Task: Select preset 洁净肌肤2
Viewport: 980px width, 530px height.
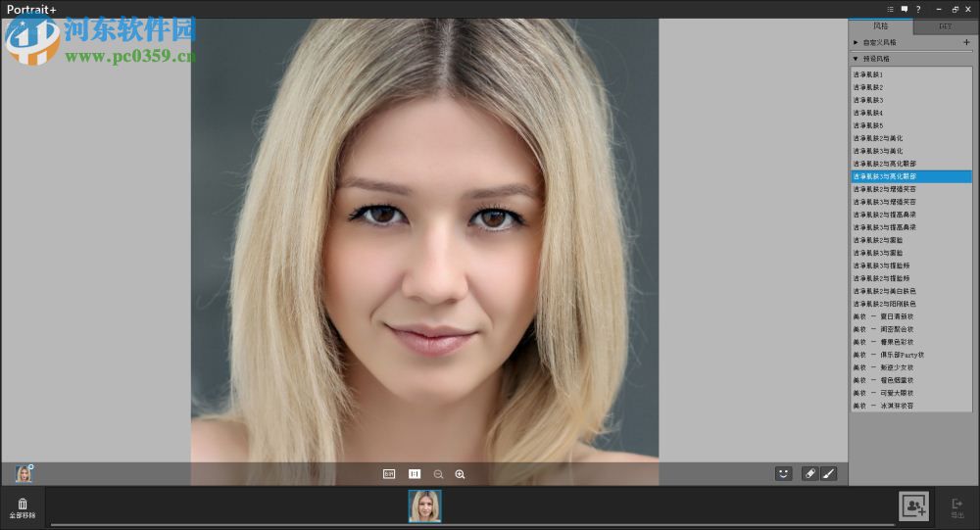Action: (911, 87)
